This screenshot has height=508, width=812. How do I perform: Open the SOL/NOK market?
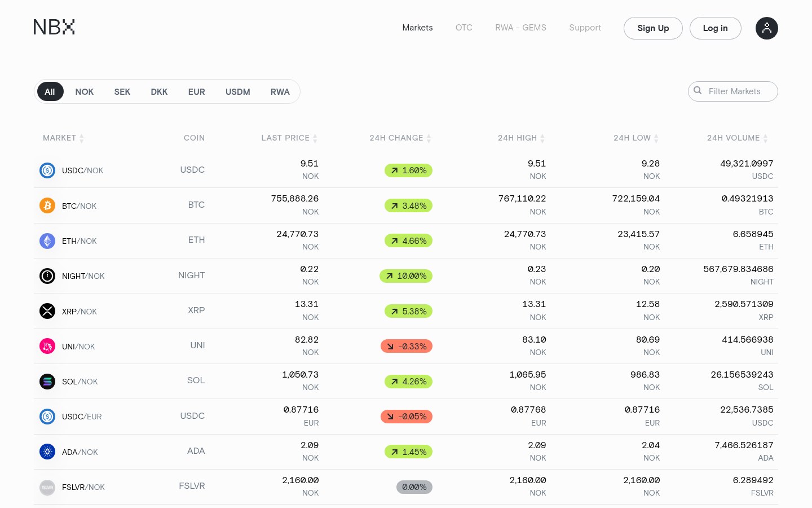80,382
